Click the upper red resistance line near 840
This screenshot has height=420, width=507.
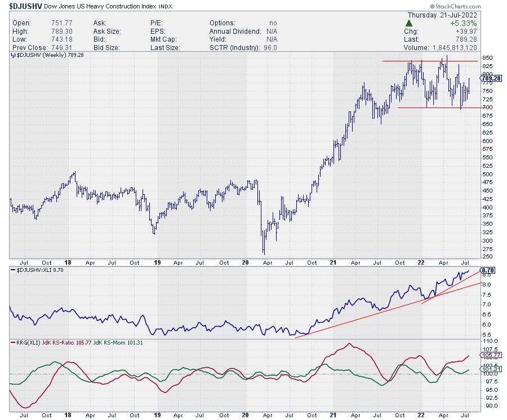click(429, 61)
